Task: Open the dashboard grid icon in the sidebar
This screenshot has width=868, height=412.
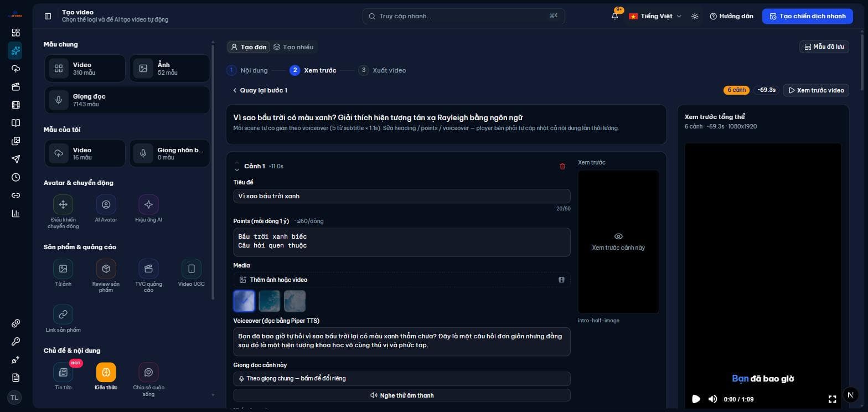Action: click(x=15, y=33)
